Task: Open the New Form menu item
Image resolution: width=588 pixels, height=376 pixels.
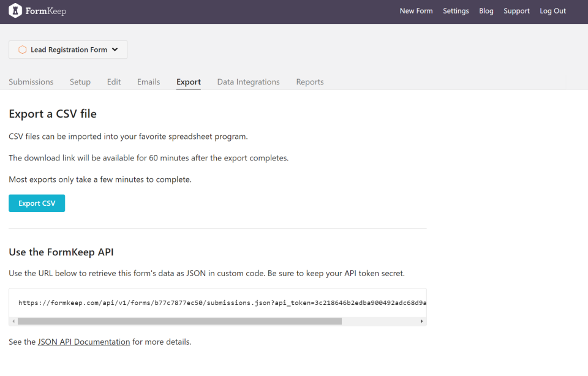Action: [x=416, y=11]
